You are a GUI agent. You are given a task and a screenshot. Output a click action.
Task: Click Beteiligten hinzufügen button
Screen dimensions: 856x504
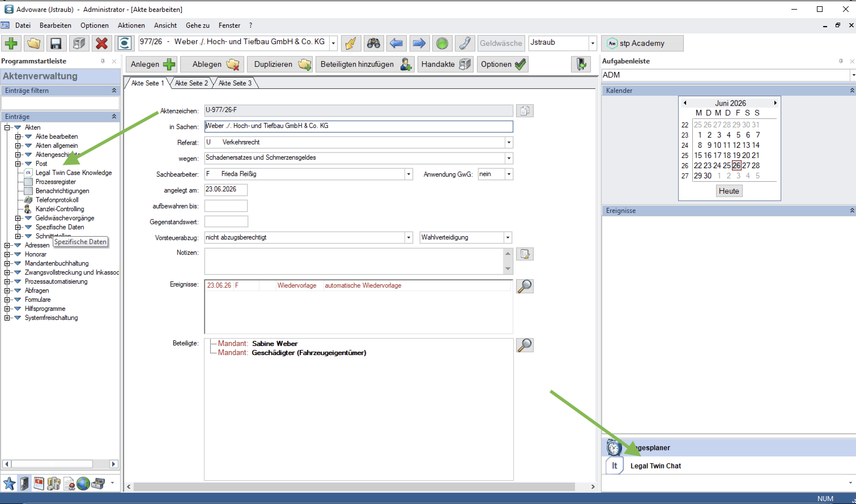tap(365, 64)
